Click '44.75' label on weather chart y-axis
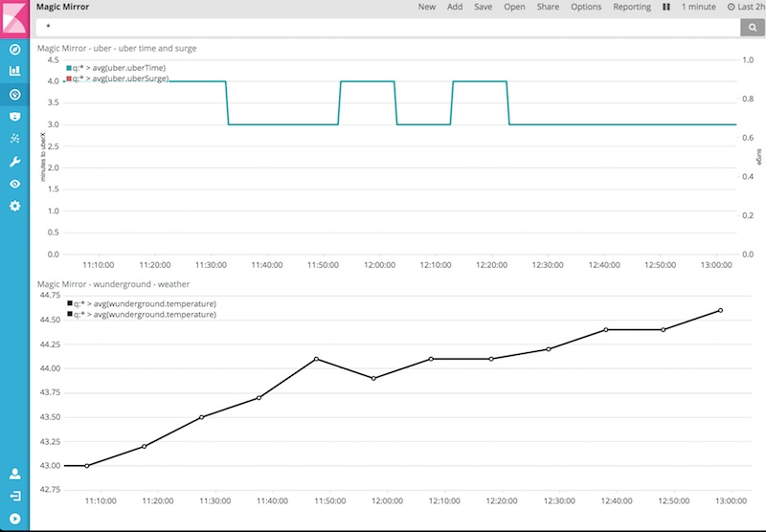Image resolution: width=766 pixels, height=532 pixels. click(50, 296)
